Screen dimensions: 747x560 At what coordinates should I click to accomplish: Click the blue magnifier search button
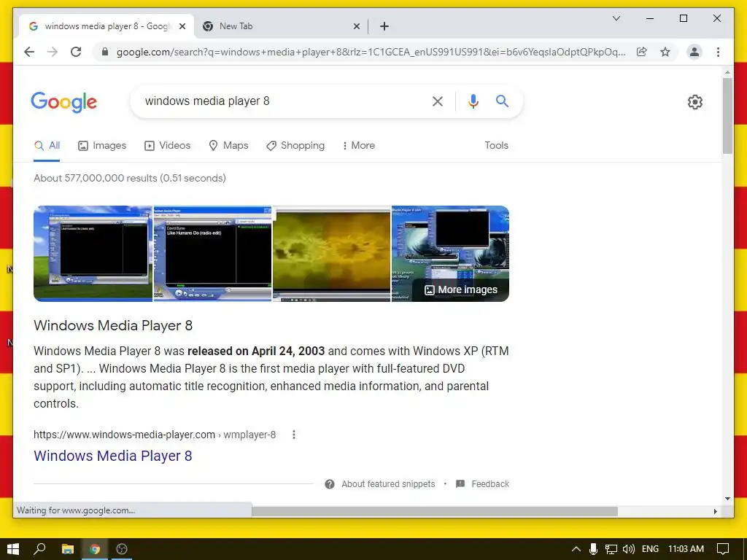click(502, 101)
